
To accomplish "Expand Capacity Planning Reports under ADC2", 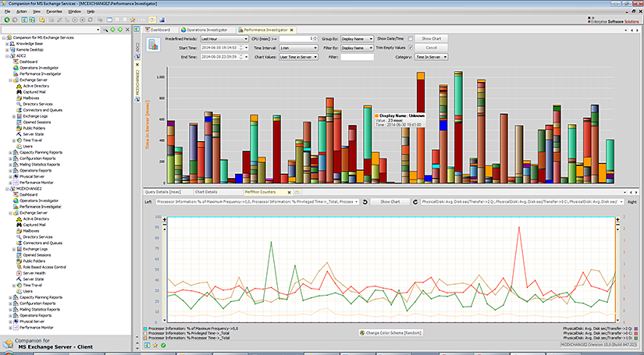I will [11, 152].
